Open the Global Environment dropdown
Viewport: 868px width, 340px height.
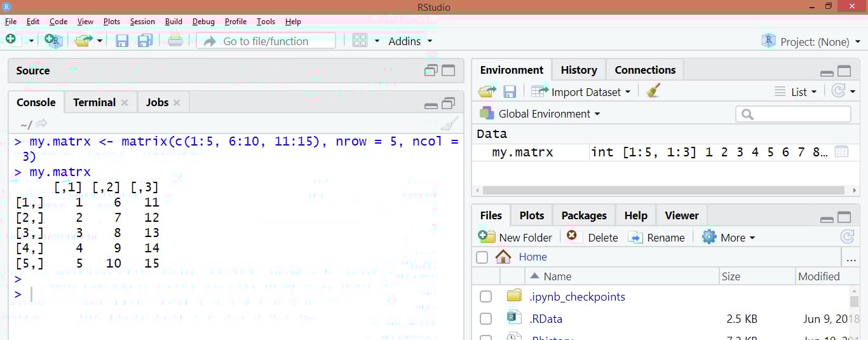click(539, 114)
